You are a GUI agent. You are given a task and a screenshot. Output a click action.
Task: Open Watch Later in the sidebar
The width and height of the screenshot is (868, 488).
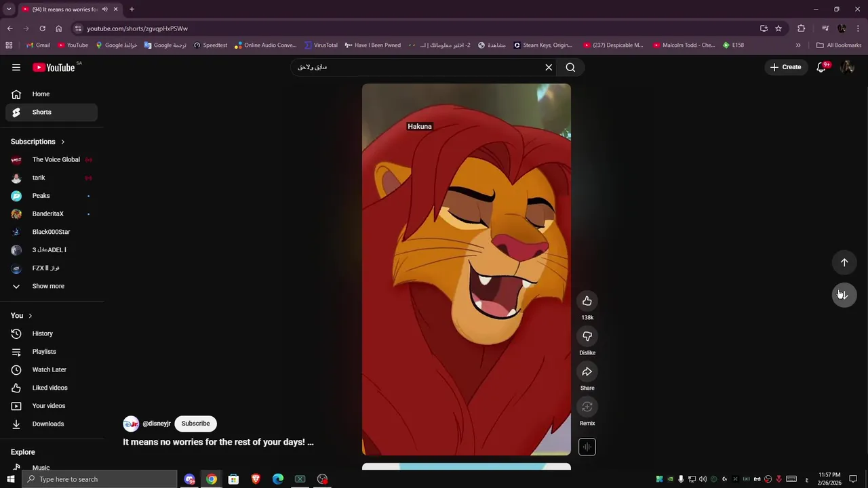coord(52,369)
